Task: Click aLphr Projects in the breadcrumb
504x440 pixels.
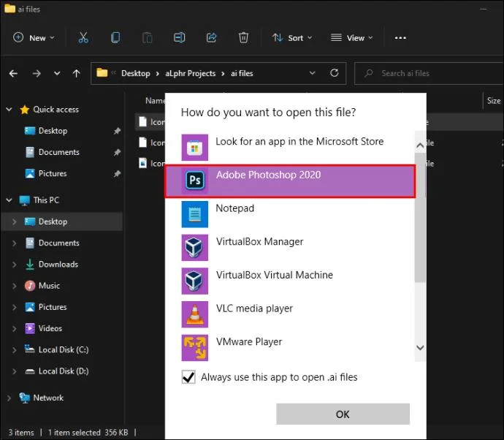Action: (191, 73)
